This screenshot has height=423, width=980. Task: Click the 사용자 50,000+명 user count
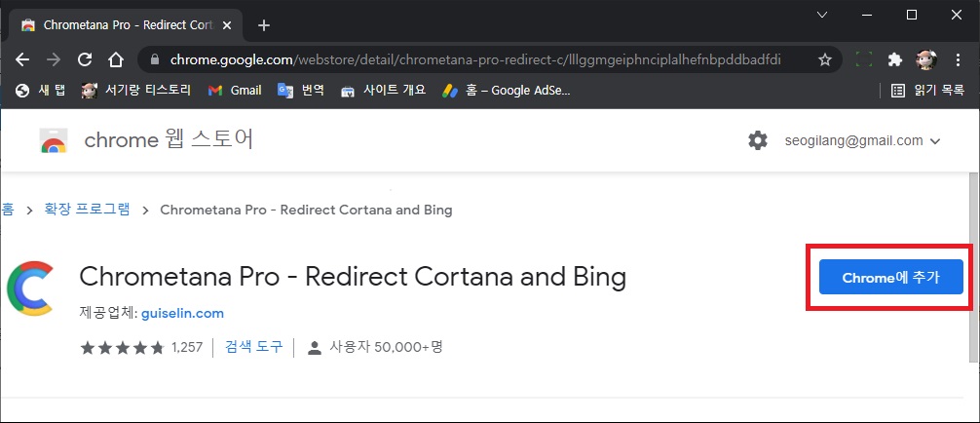click(x=386, y=347)
